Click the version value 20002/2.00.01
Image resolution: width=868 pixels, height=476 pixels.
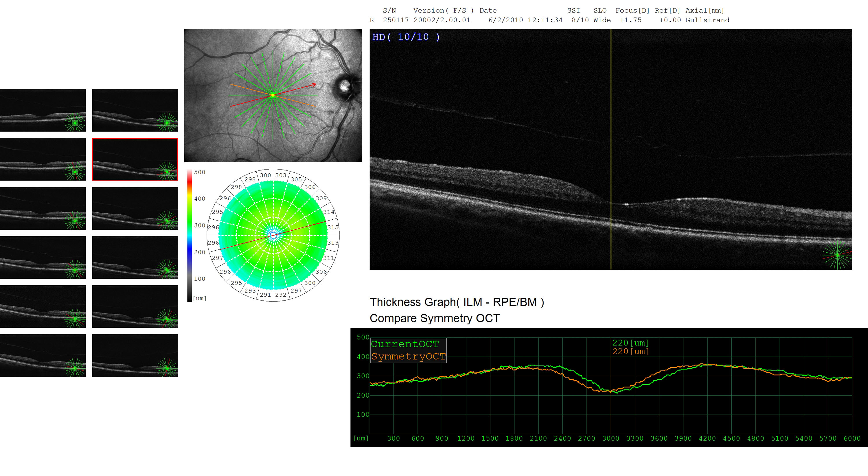tap(442, 20)
